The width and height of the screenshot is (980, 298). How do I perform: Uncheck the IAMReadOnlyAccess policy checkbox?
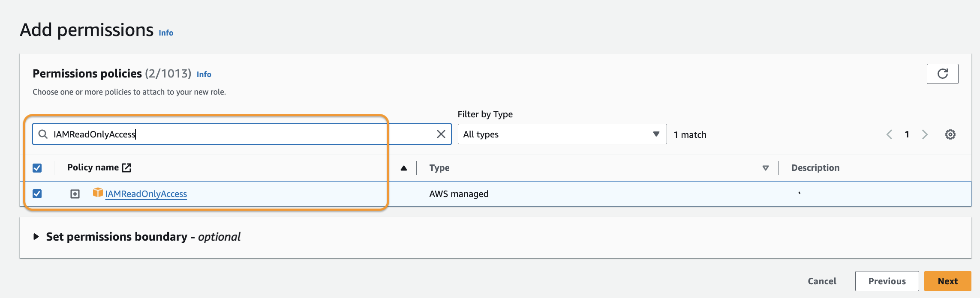point(37,194)
